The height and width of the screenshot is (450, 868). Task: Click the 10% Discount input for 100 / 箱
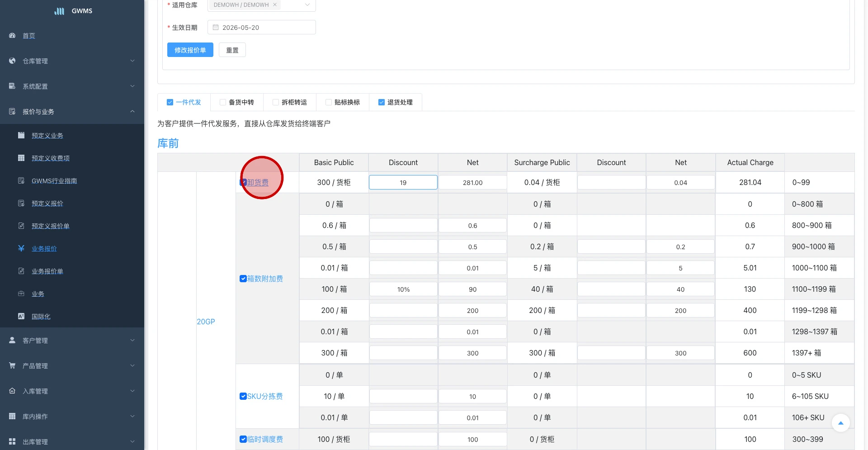point(403,289)
